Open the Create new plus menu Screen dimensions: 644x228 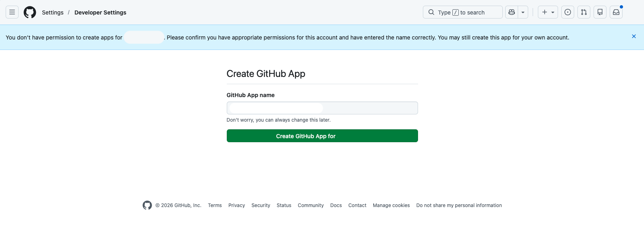[548, 12]
